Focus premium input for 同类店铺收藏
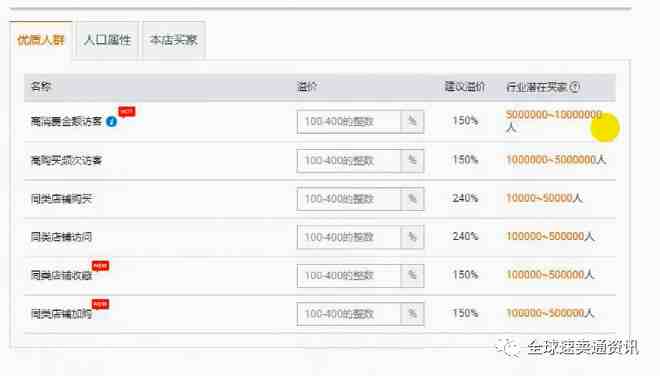The image size is (660, 376). (x=349, y=275)
